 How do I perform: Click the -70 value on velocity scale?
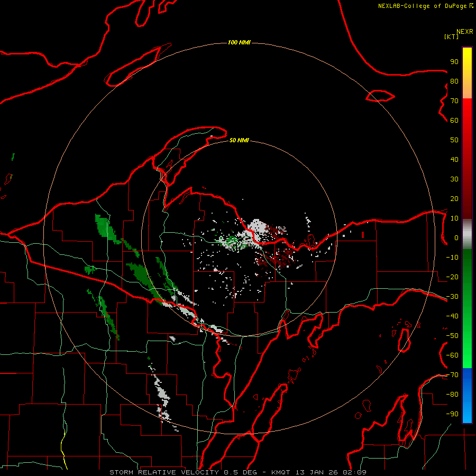coord(452,375)
